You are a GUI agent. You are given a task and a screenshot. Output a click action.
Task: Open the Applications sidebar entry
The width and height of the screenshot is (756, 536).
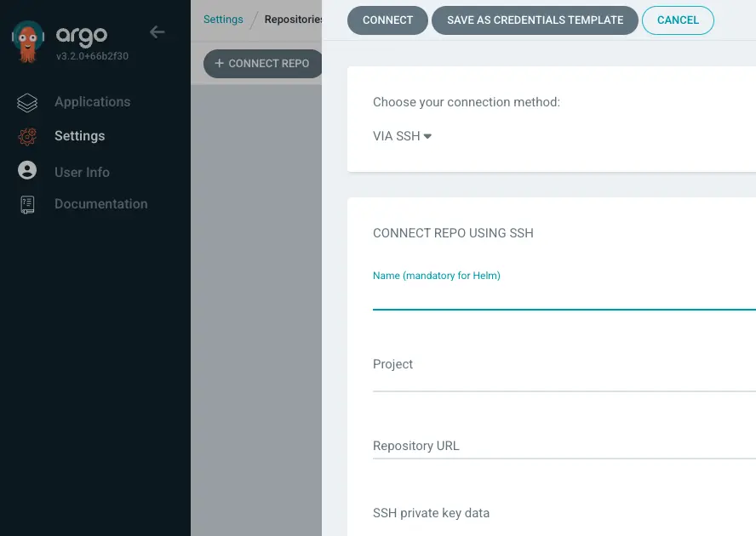91,102
